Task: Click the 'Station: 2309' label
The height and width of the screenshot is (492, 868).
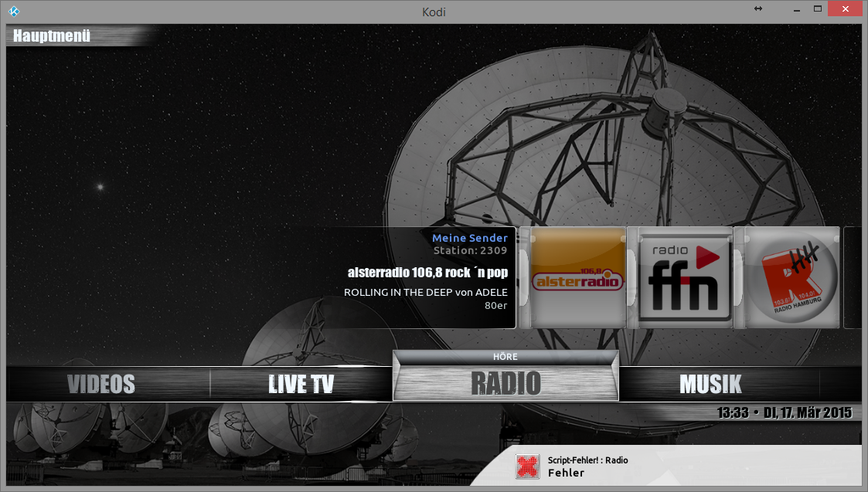Action: pos(470,250)
